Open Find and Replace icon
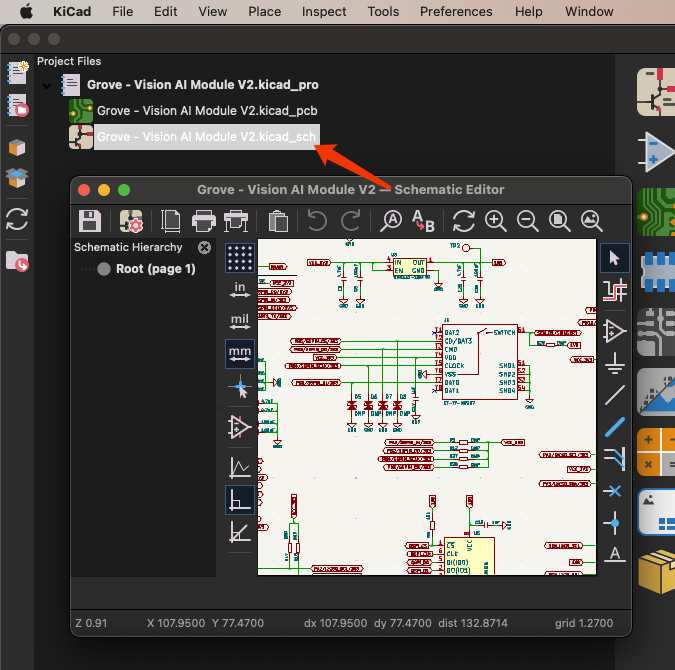The image size is (675, 670). pos(423,221)
